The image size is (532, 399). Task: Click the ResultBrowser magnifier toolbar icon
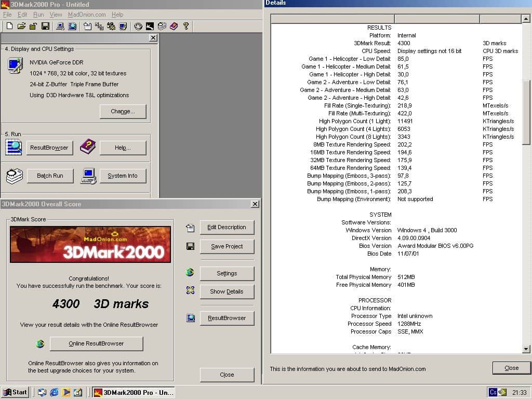(72, 26)
